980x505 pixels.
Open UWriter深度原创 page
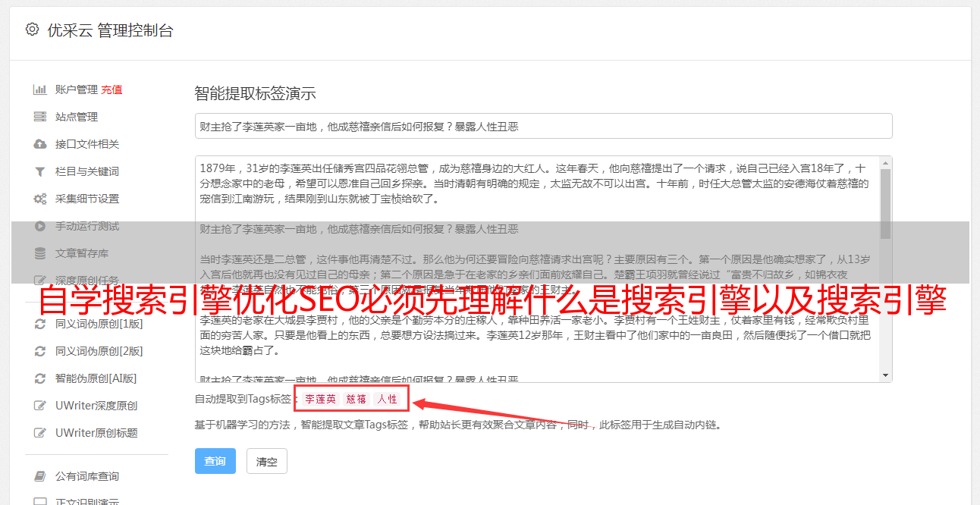pos(96,406)
